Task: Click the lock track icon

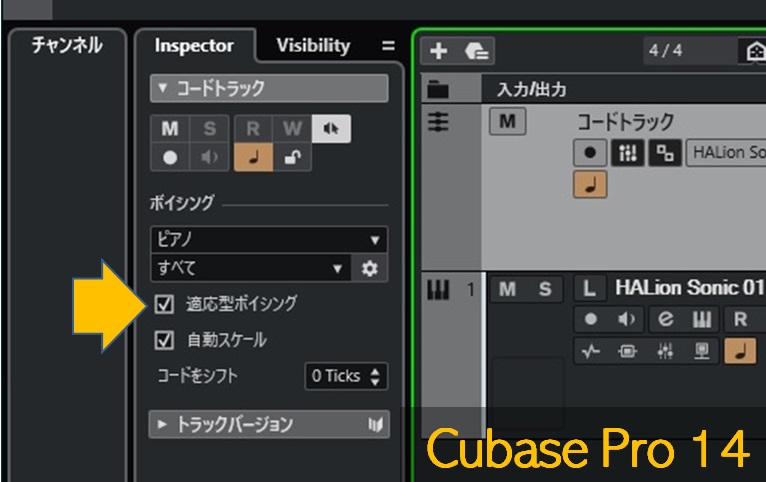Action: (x=292, y=157)
